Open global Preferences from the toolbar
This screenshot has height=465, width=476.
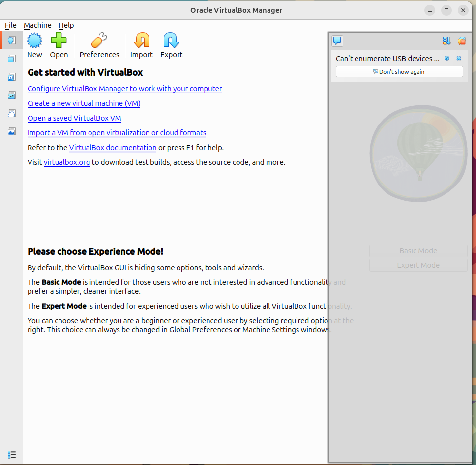(99, 40)
